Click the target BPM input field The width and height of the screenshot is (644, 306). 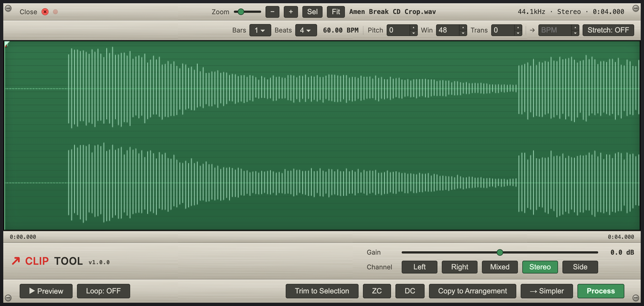[554, 30]
